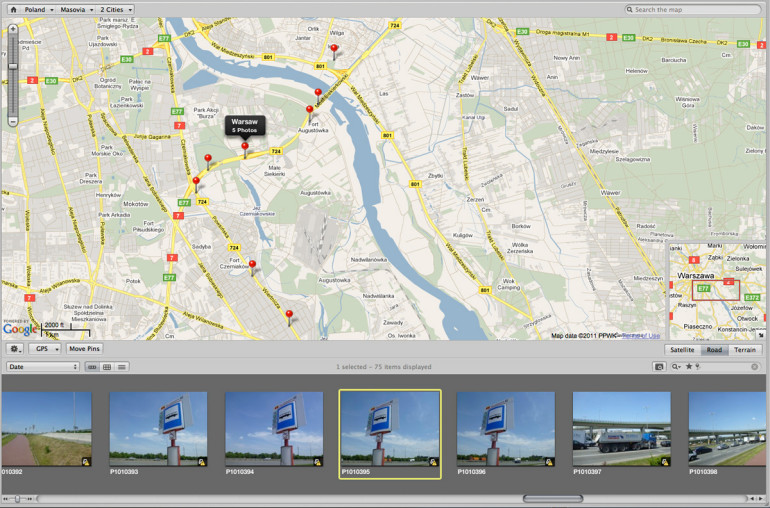Clear the browser search field
Screen dimensions: 770x508
tap(755, 367)
